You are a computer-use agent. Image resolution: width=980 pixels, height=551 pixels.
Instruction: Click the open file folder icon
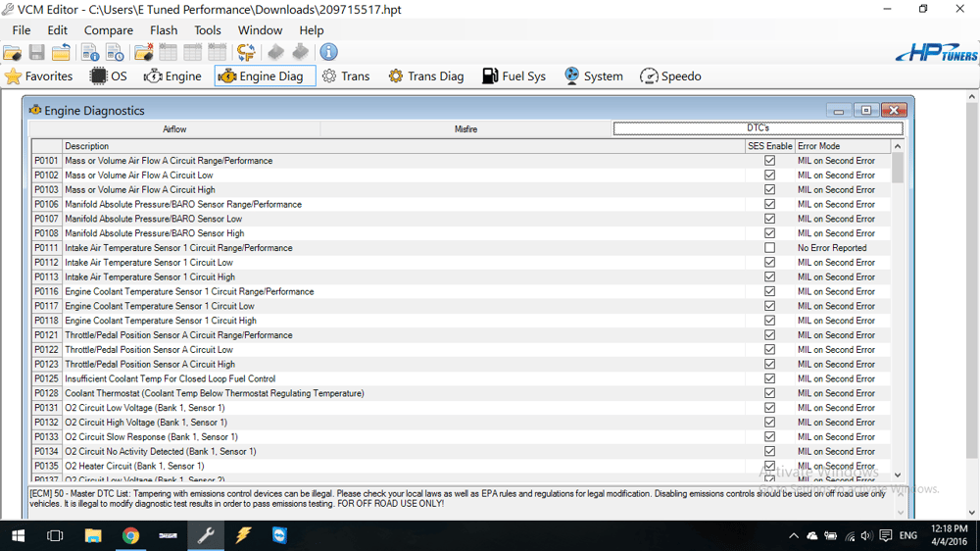(x=13, y=52)
